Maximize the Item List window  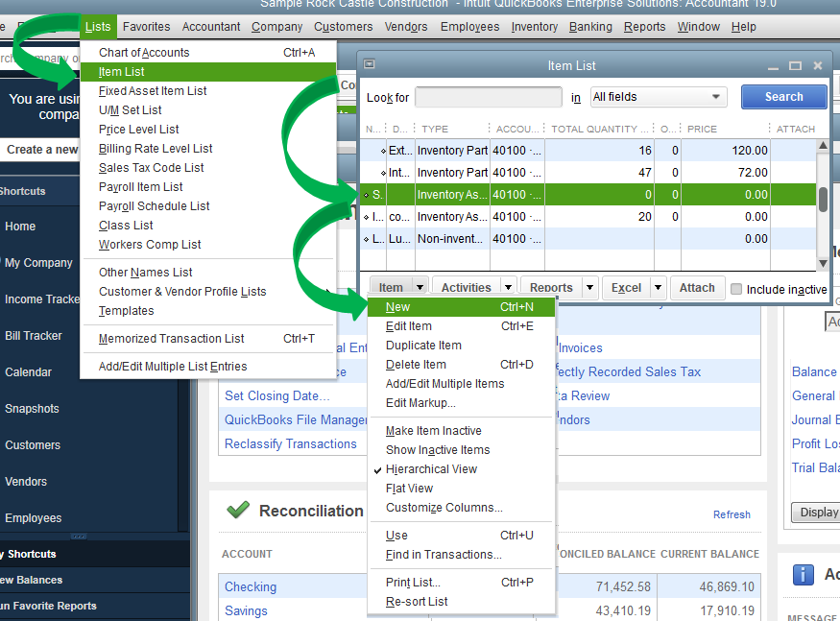pyautogui.click(x=795, y=66)
